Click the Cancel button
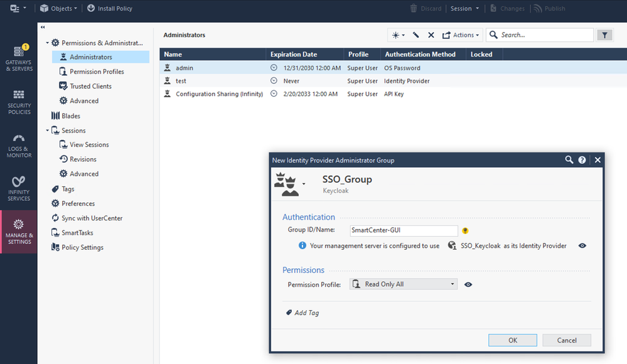This screenshot has height=364, width=627. [567, 340]
